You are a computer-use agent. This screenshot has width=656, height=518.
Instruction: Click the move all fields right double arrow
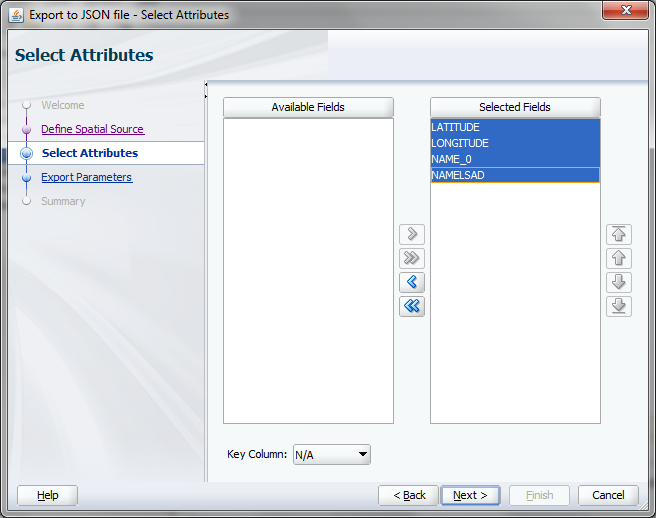pyautogui.click(x=411, y=259)
